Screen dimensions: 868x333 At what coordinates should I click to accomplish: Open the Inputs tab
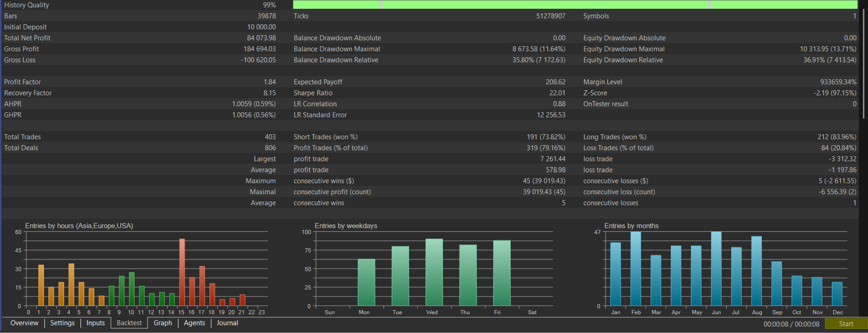pos(96,323)
